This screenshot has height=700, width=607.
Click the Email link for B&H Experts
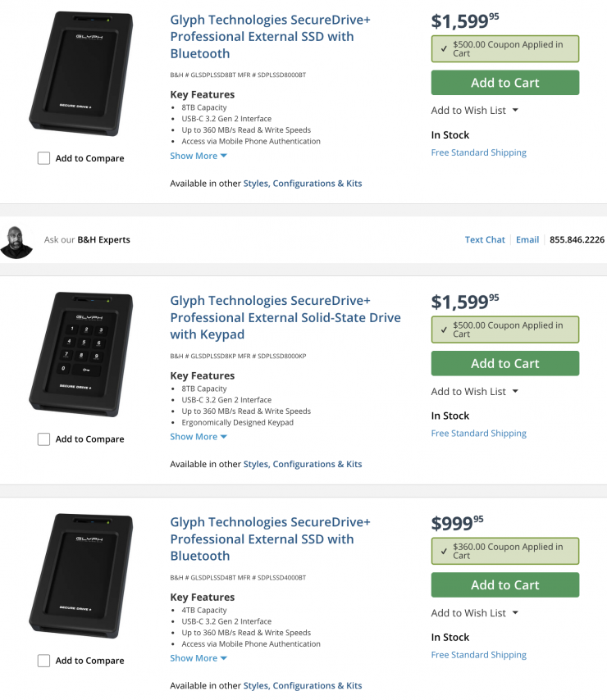pos(527,240)
